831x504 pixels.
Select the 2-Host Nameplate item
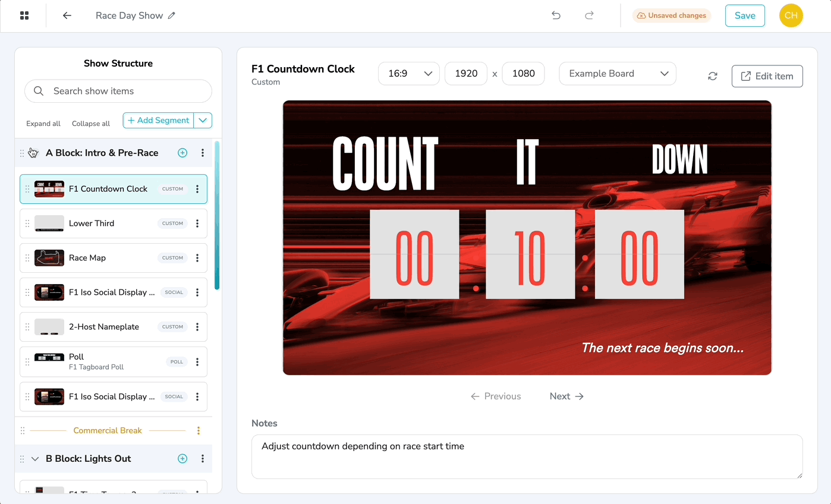114,327
